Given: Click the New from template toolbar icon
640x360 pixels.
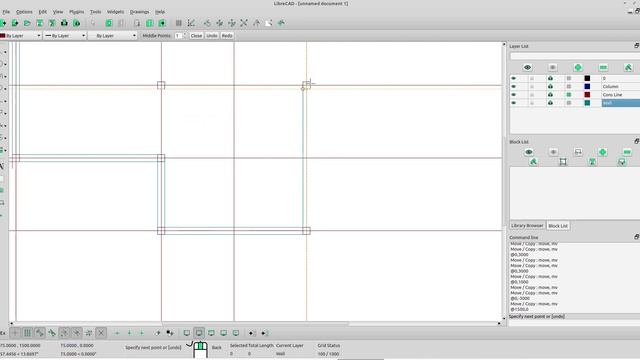Looking at the screenshot, I should (15, 23).
